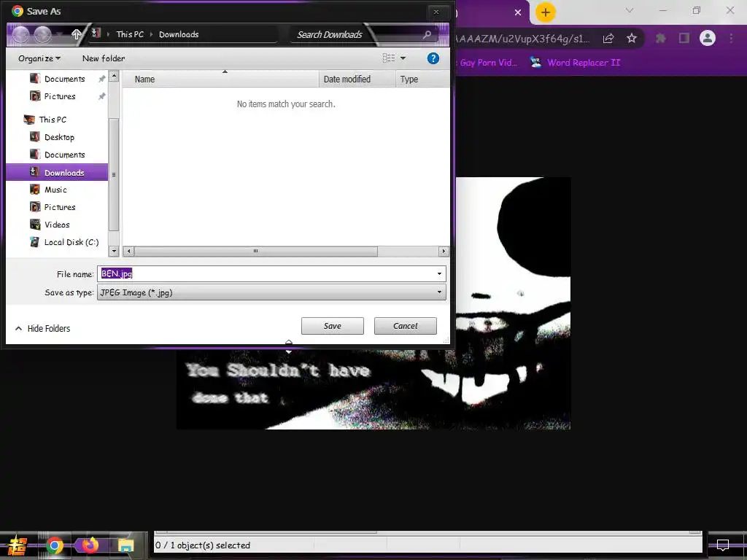This screenshot has height=560, width=747.
Task: Bookmark this page with the star
Action: pos(632,38)
